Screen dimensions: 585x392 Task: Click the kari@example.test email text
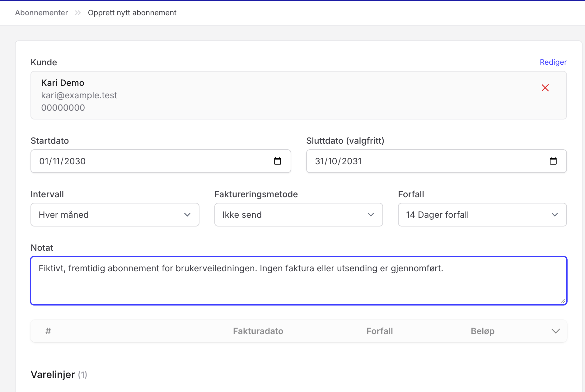(x=79, y=95)
